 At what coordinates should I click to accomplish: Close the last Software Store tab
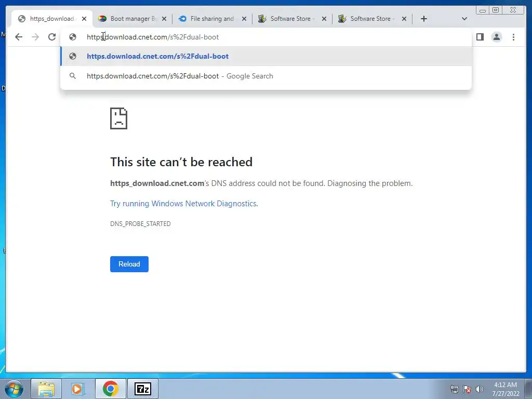pos(404,19)
